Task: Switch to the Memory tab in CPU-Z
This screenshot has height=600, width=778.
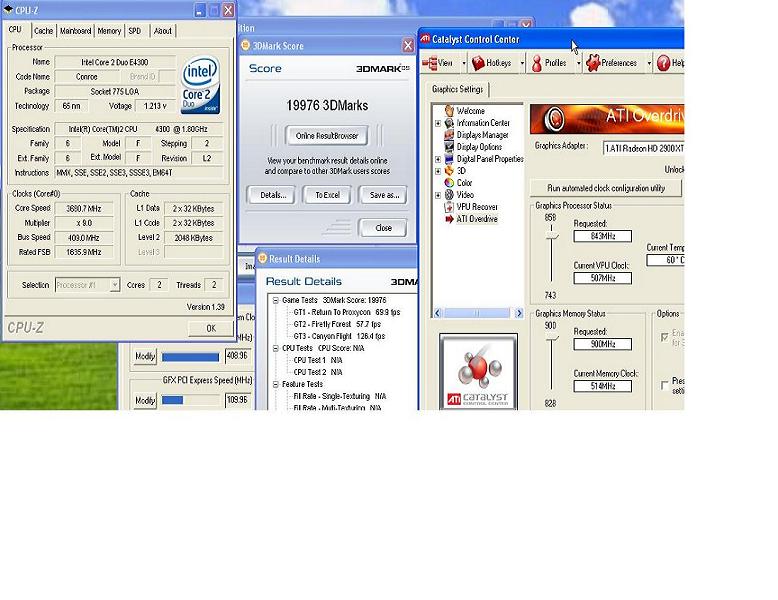Action: pos(109,31)
